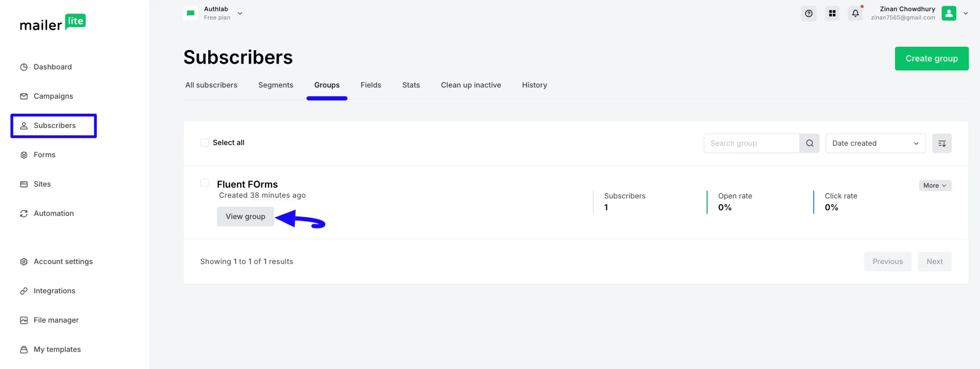The image size is (980, 369).
Task: Open File manager in the sidebar
Action: coord(56,320)
